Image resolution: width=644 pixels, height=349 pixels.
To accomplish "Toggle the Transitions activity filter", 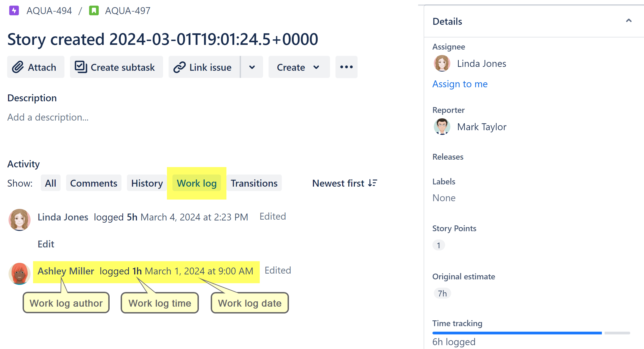I will (254, 183).
